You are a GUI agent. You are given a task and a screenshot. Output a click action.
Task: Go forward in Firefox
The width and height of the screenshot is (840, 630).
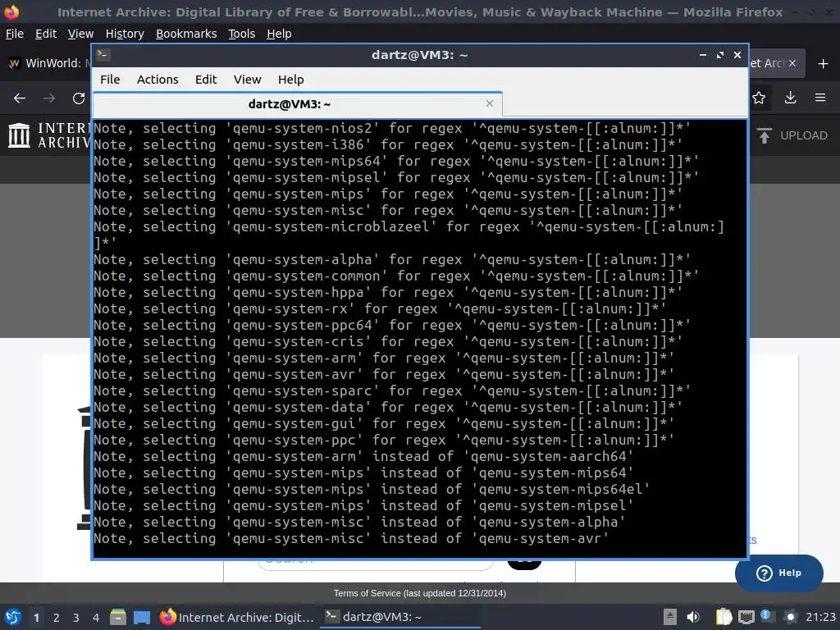click(x=49, y=98)
